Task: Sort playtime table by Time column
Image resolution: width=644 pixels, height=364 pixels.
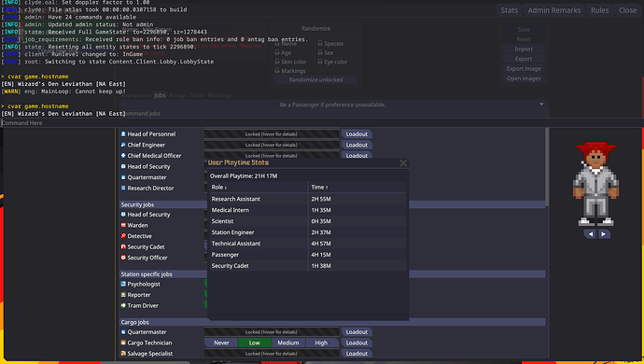Action: click(x=357, y=187)
